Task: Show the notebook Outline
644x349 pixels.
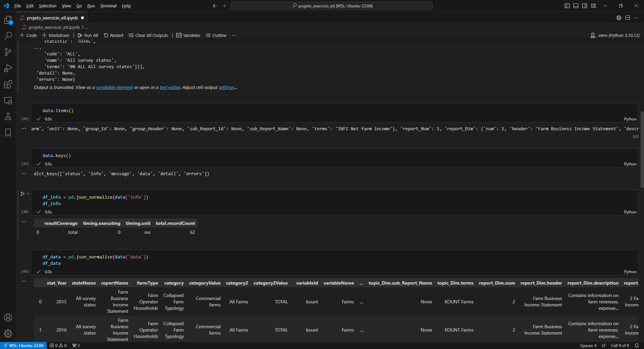Action: pyautogui.click(x=216, y=35)
